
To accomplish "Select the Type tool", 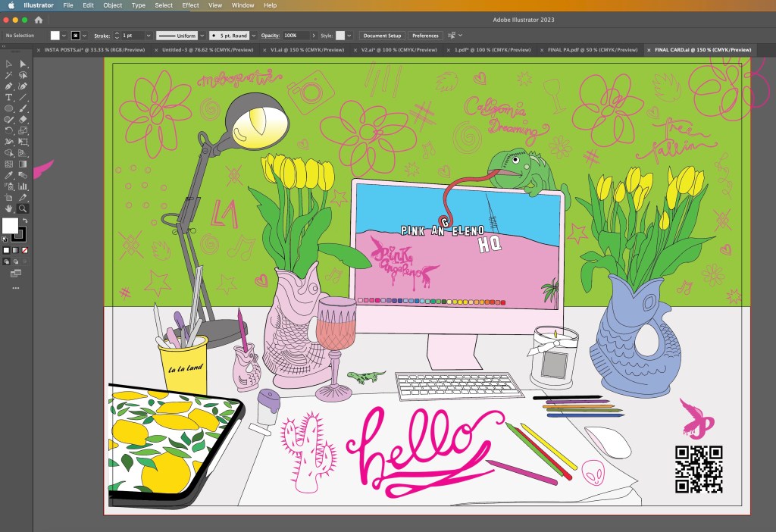I will point(9,98).
